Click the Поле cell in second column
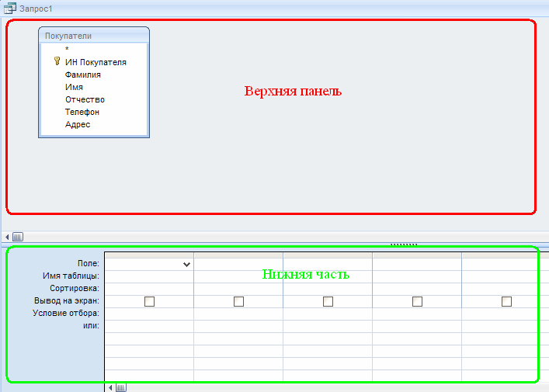The height and width of the screenshot is (392, 549). pos(238,264)
